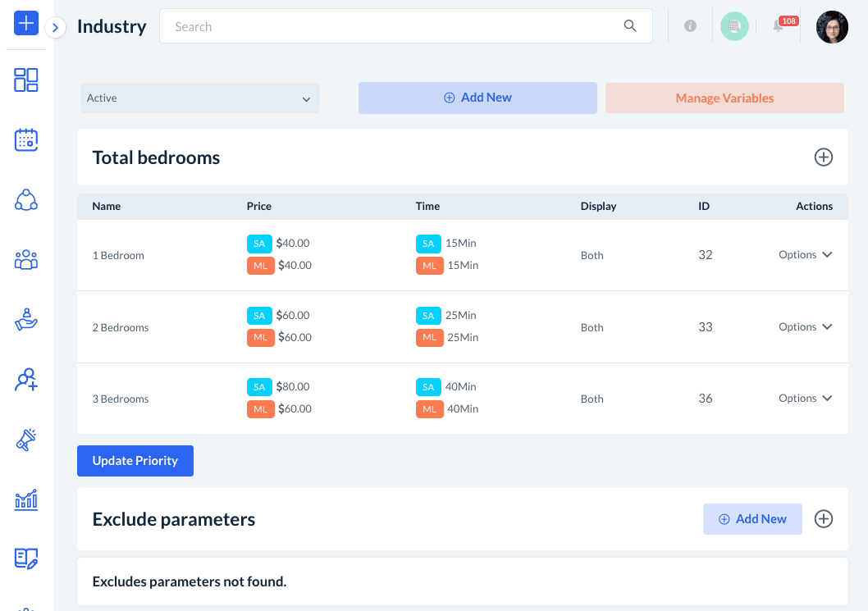Click Add New in Exclude parameters section
The image size is (868, 611).
tap(752, 519)
